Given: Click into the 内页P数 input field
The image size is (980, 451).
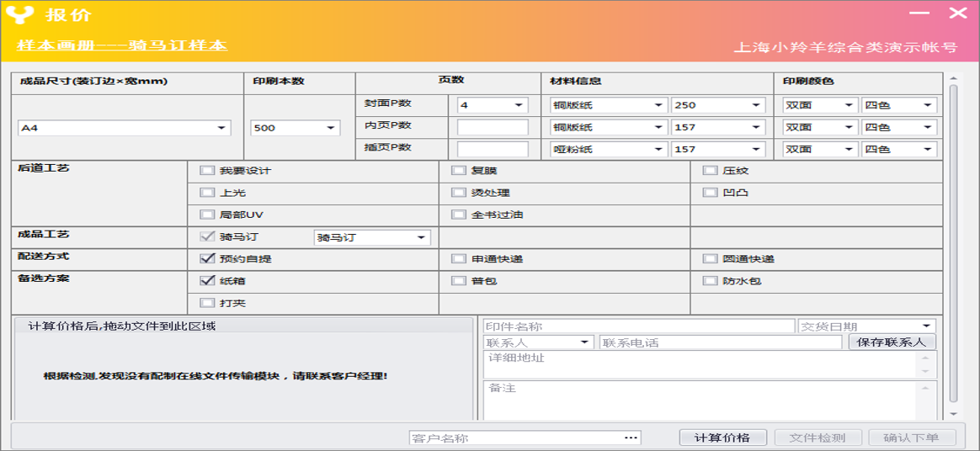Looking at the screenshot, I should [493, 127].
